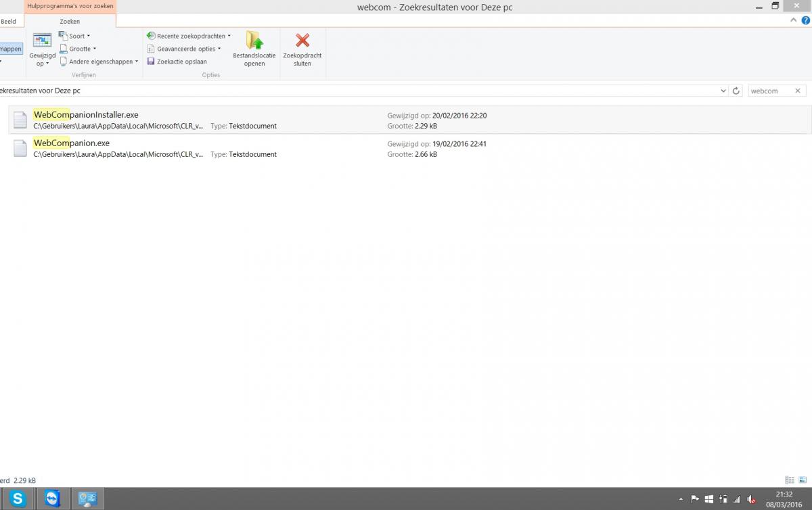The image size is (812, 510).
Task: Restore down the Explorer window
Action: coord(775,6)
